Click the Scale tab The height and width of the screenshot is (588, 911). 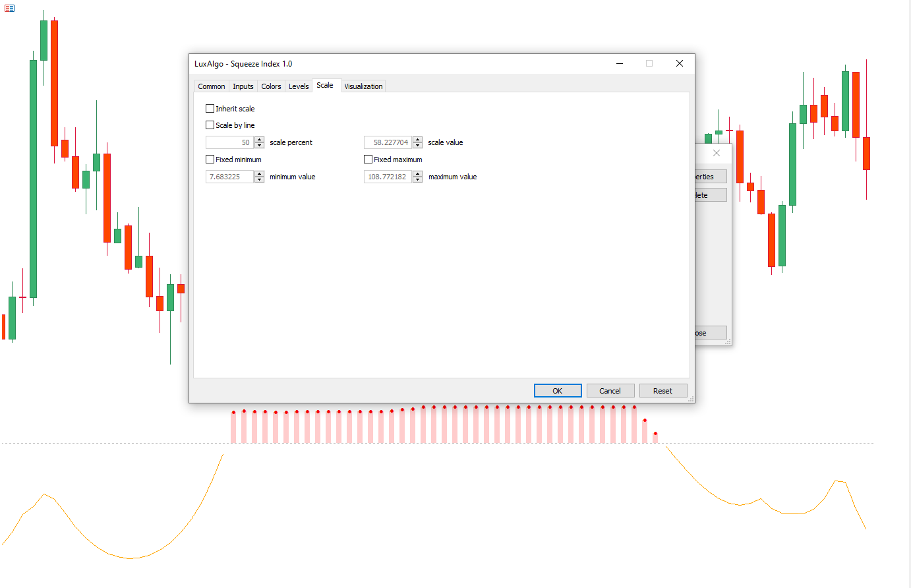[x=325, y=85]
